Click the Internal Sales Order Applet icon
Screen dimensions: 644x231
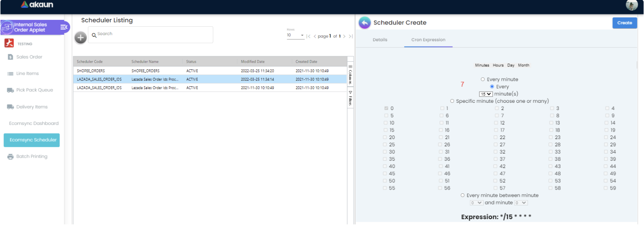[7, 27]
